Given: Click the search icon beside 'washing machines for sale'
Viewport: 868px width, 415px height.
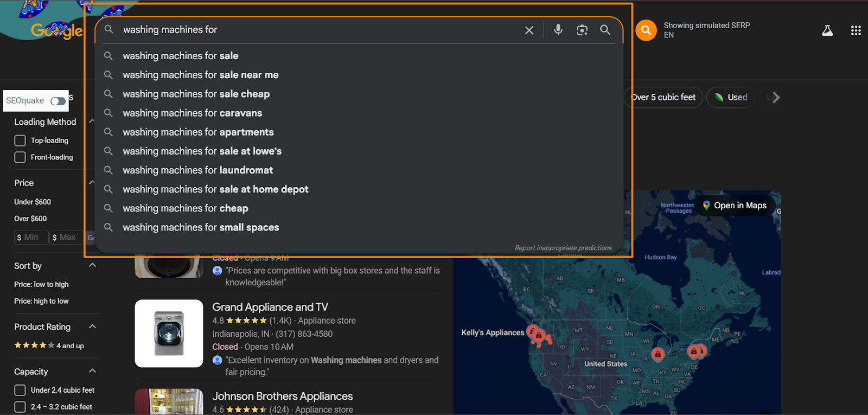Looking at the screenshot, I should pos(108,56).
